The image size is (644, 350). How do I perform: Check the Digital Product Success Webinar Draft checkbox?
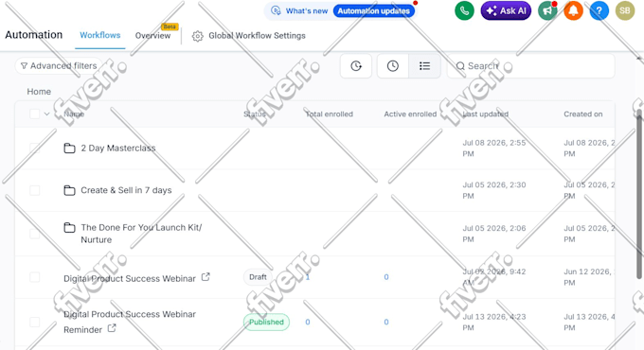pyautogui.click(x=34, y=277)
